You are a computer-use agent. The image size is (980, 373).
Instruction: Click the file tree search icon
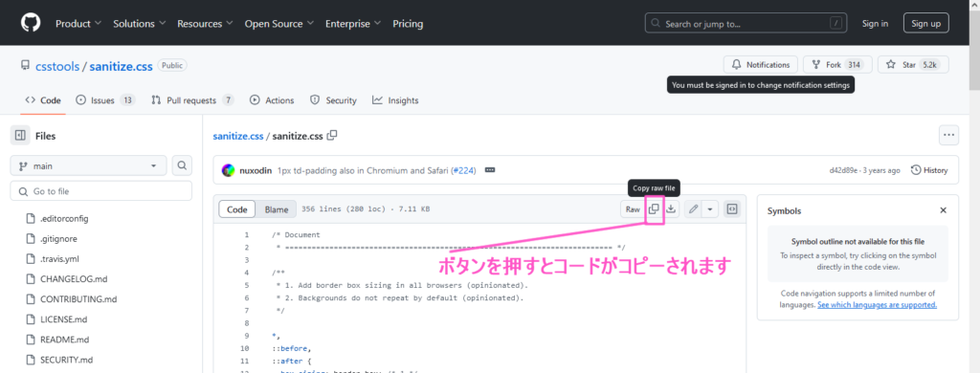pyautogui.click(x=182, y=165)
